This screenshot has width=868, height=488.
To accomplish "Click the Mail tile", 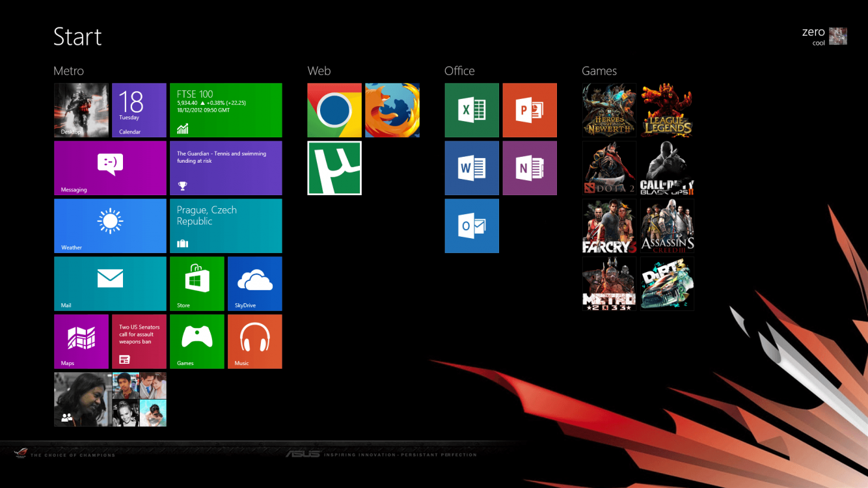I will click(x=110, y=284).
